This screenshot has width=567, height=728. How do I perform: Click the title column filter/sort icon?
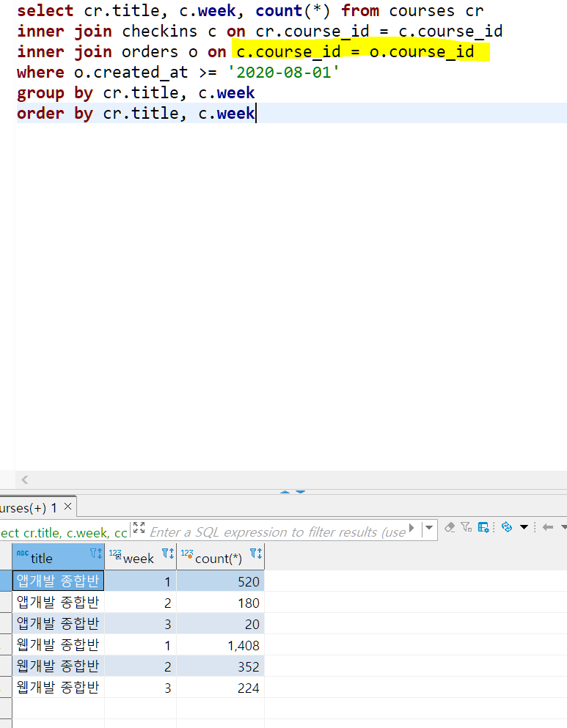(x=96, y=553)
